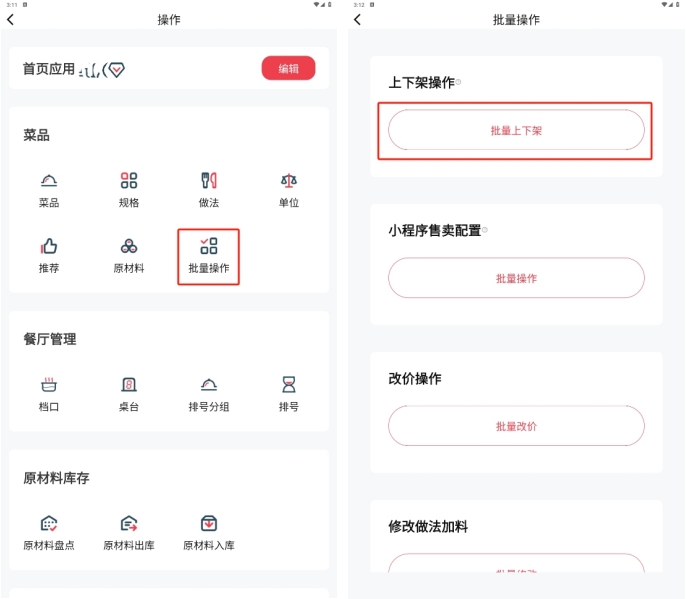Open the 桌台 table icon
686x599 pixels.
(x=129, y=385)
